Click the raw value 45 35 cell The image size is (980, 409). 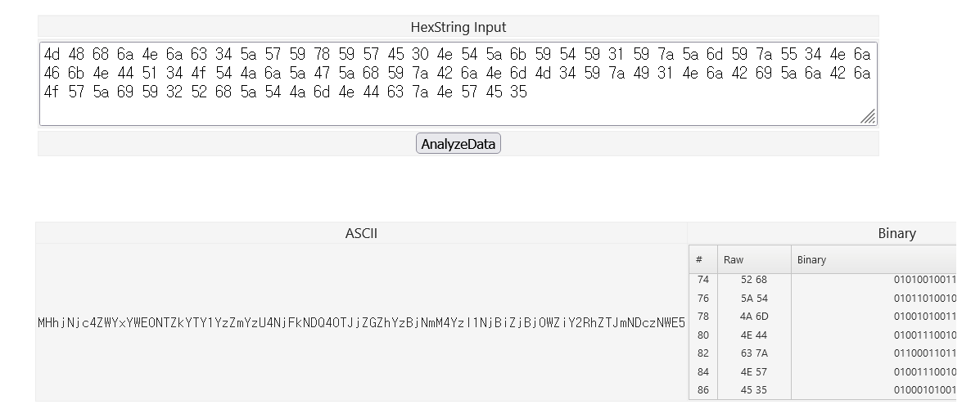tap(753, 390)
